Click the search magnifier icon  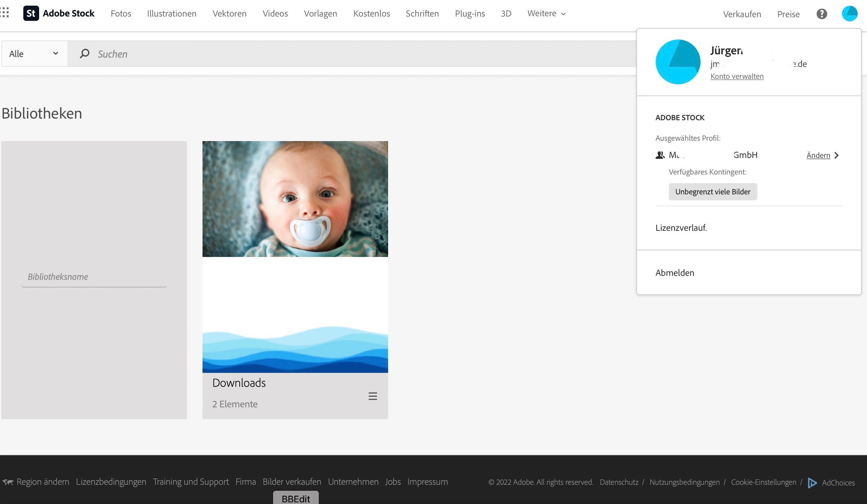(x=85, y=54)
